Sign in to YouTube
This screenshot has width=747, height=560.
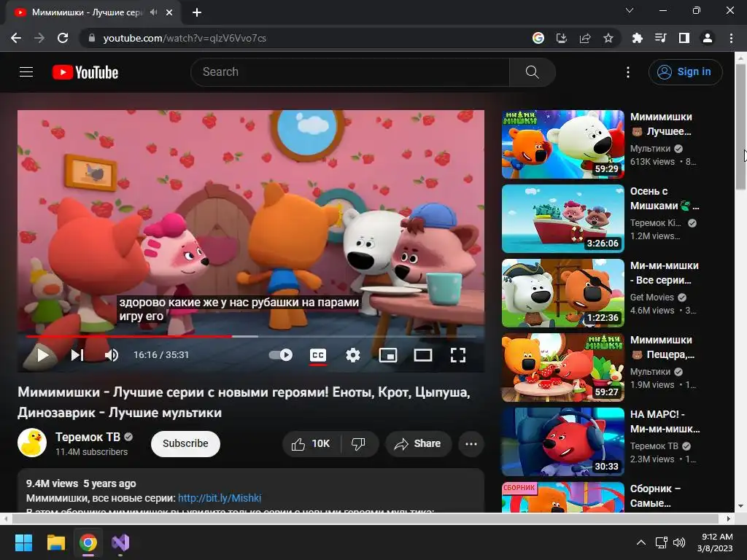pyautogui.click(x=685, y=72)
